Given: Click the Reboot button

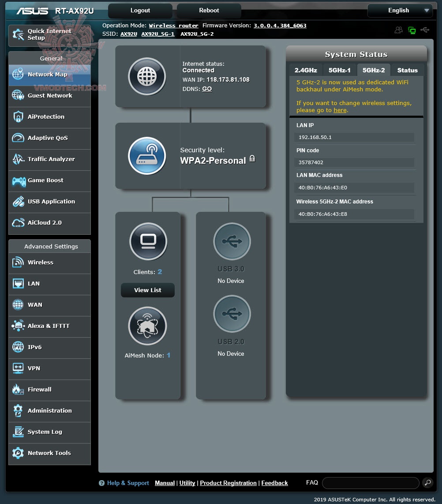Looking at the screenshot, I should coord(209,10).
